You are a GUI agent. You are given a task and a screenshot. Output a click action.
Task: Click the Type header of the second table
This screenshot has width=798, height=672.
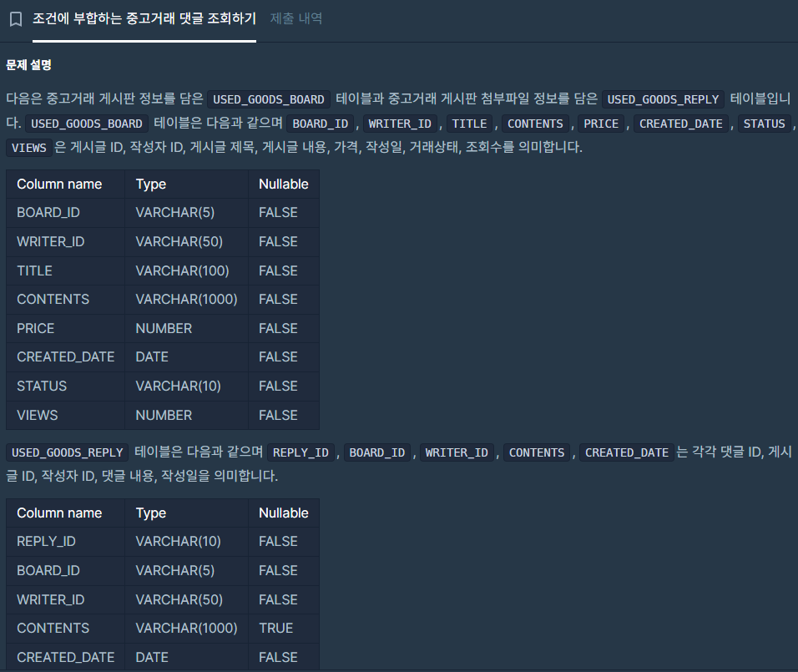pyautogui.click(x=186, y=513)
